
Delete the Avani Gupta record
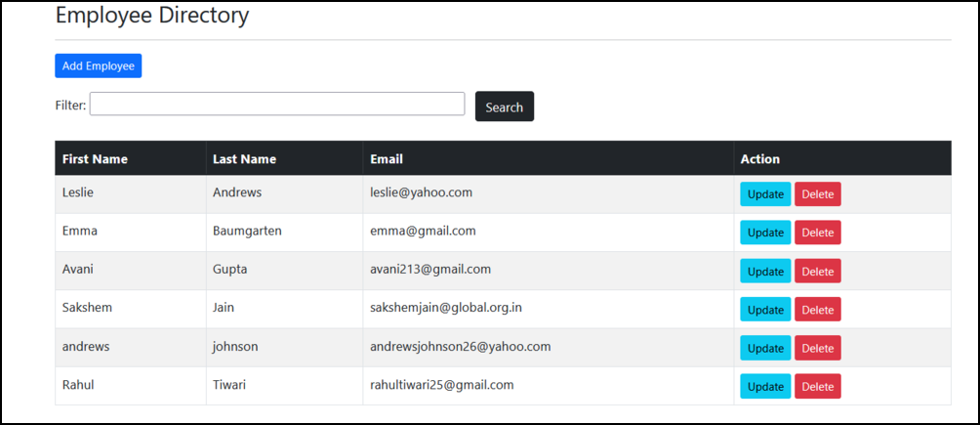[818, 271]
